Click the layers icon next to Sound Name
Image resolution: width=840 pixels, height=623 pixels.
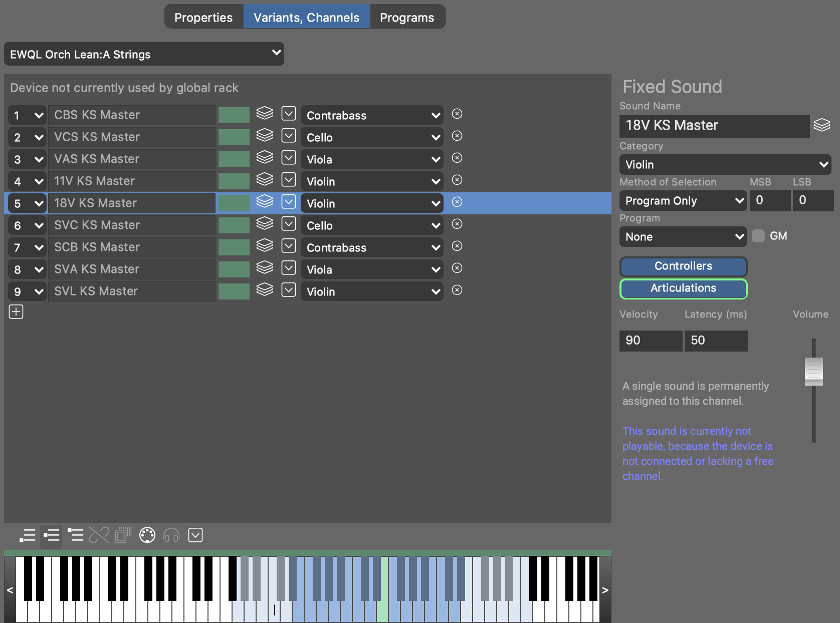(x=821, y=125)
